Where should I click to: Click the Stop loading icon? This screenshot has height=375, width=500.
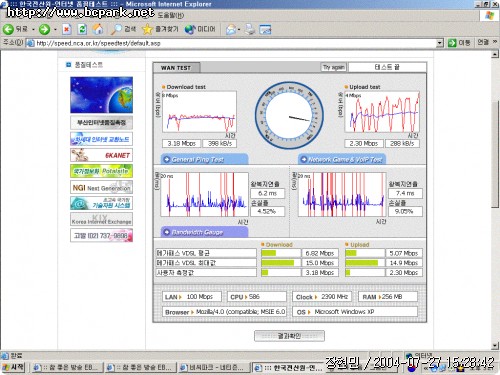[67, 29]
